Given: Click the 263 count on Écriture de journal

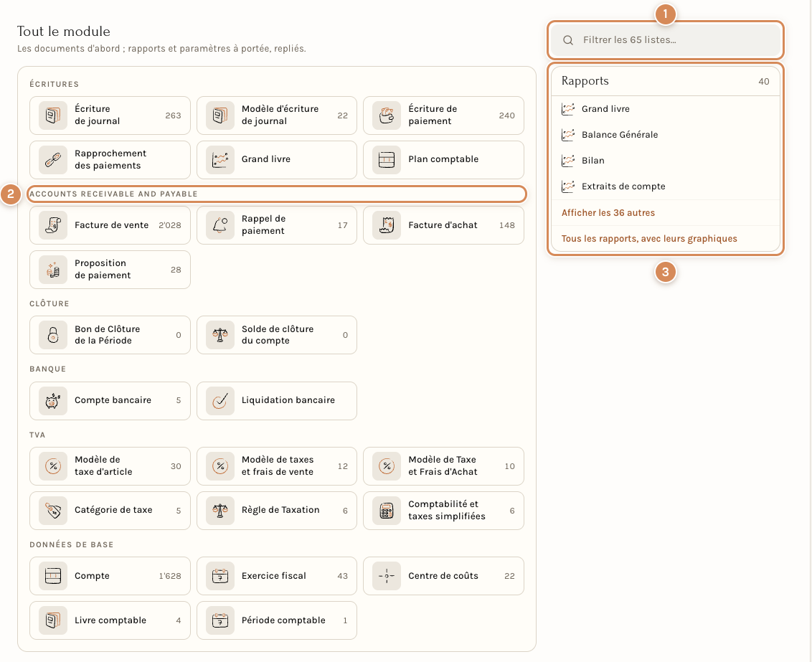Looking at the screenshot, I should 173,115.
